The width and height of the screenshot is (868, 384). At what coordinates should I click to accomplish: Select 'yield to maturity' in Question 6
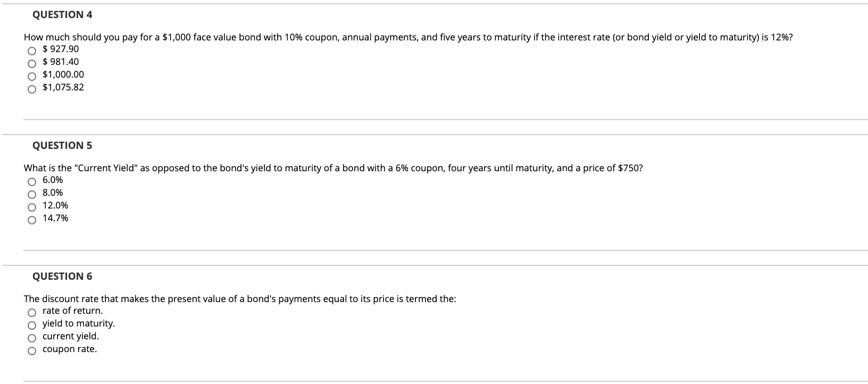pos(32,325)
